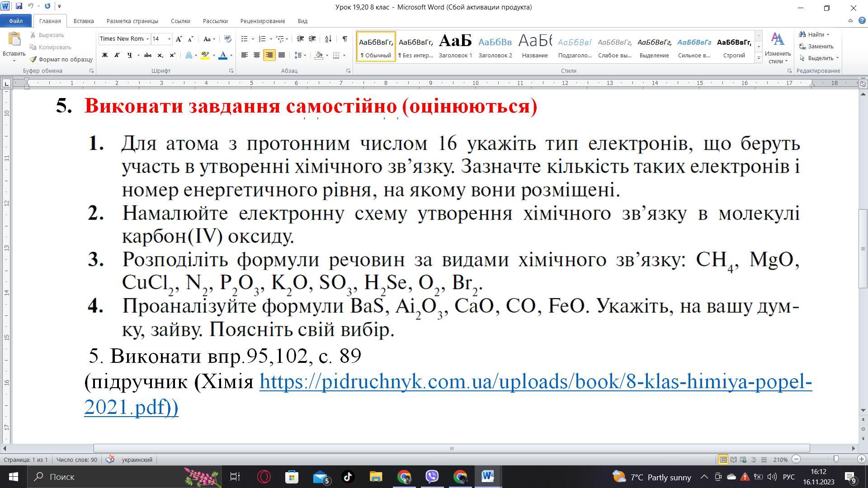The width and height of the screenshot is (868, 488).
Task: Increase font size with grow font icon
Action: coord(179,39)
